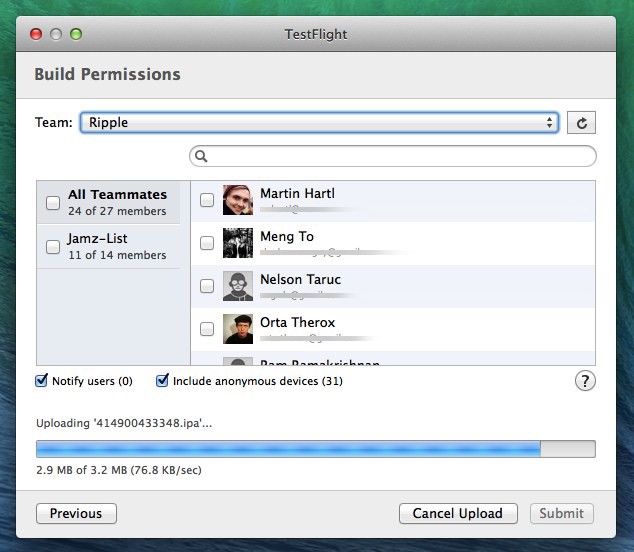This screenshot has width=634, height=552.
Task: Close the TestFlight window with red button
Action: tap(36, 34)
